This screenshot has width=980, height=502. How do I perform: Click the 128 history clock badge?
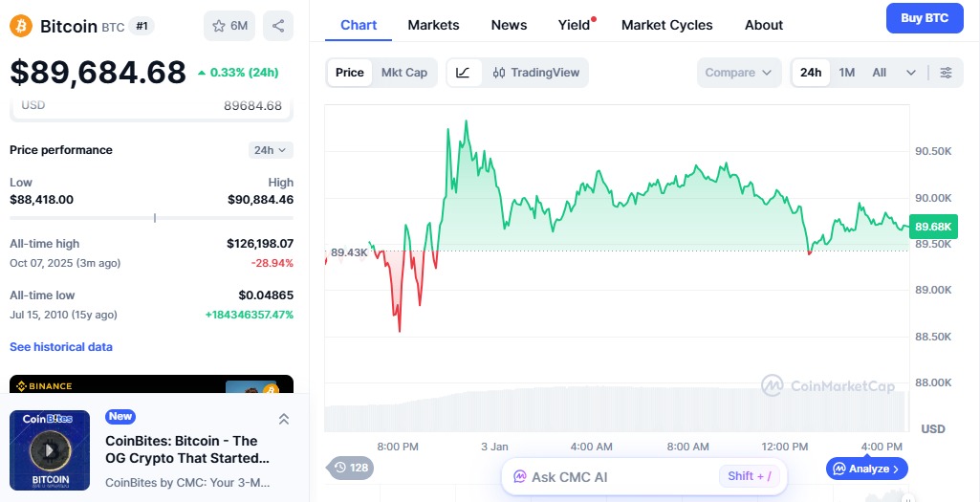(351, 468)
